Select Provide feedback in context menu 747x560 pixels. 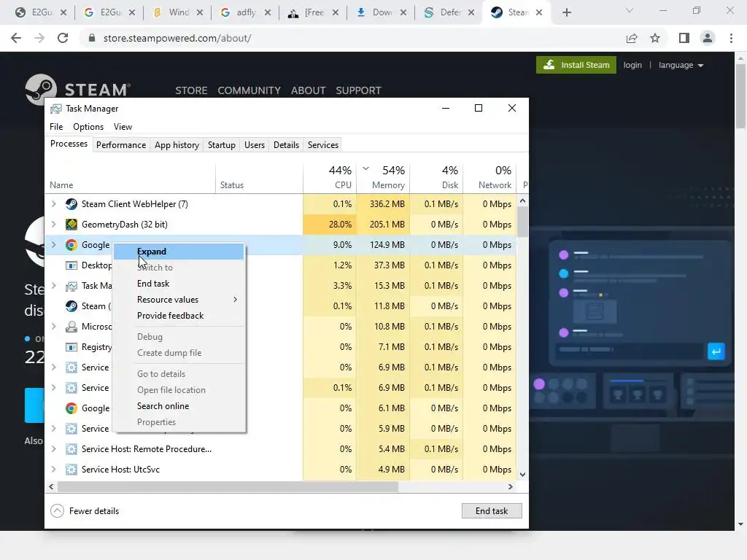(x=179, y=316)
